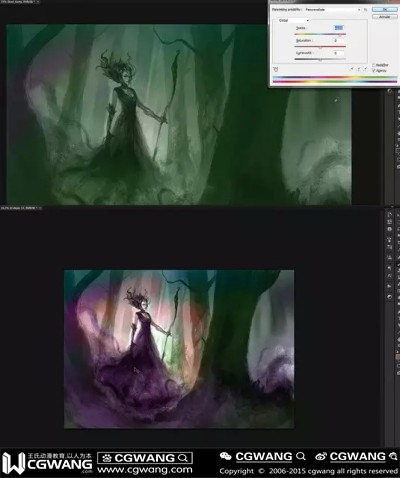Click the purple colored forest painting canvas

179,349
